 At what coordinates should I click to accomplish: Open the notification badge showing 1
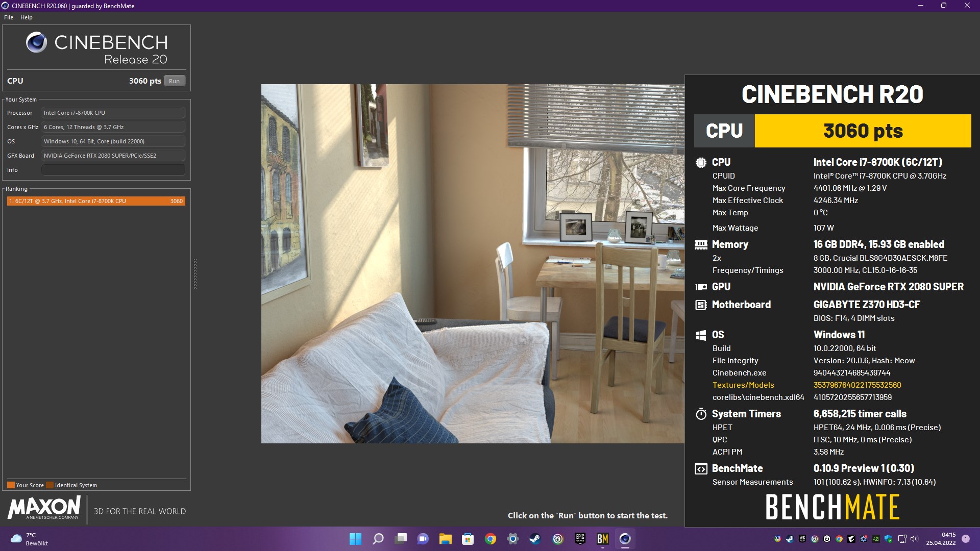[966, 539]
